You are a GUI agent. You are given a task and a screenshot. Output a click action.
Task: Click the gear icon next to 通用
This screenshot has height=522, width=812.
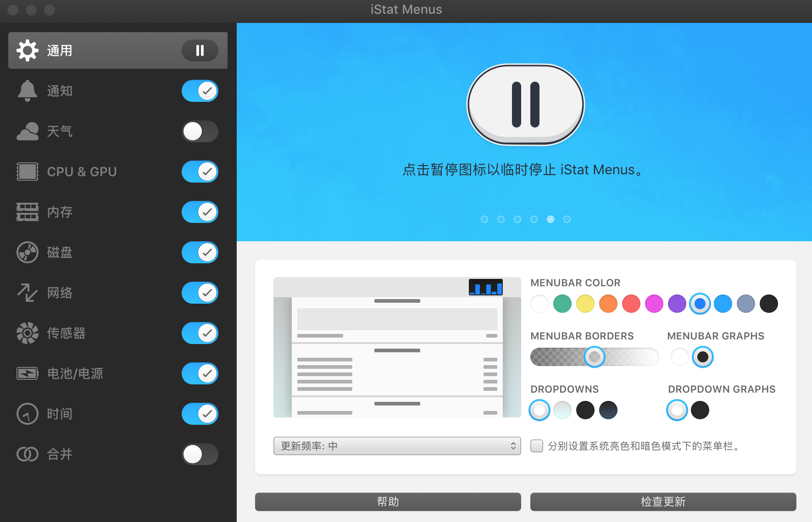coord(28,50)
